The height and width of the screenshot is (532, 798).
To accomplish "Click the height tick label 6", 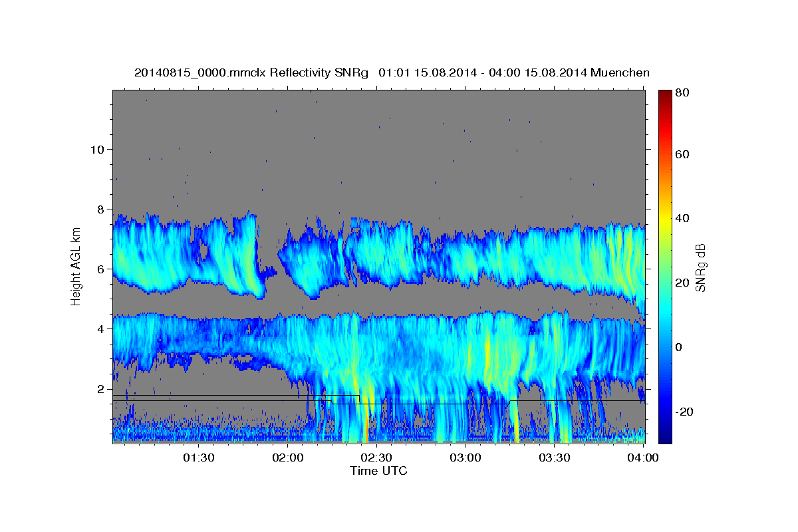I will pos(101,269).
